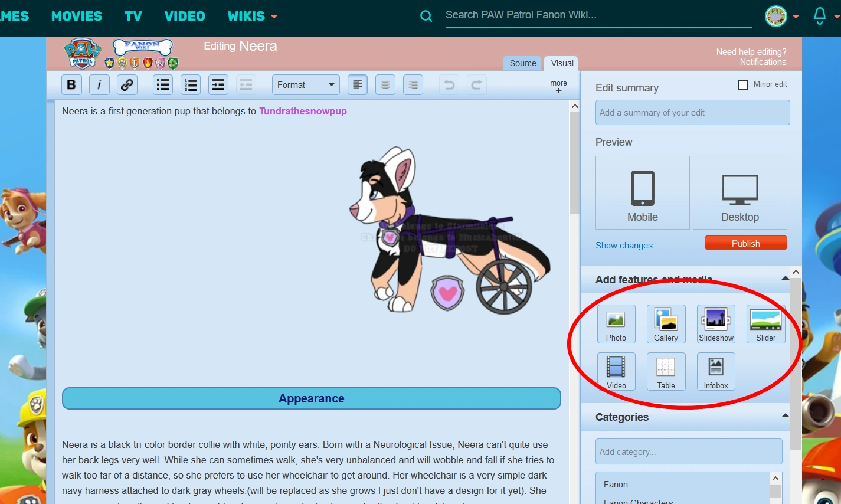Viewport: 841px width, 504px height.
Task: Open the Format dropdown
Action: tap(306, 85)
